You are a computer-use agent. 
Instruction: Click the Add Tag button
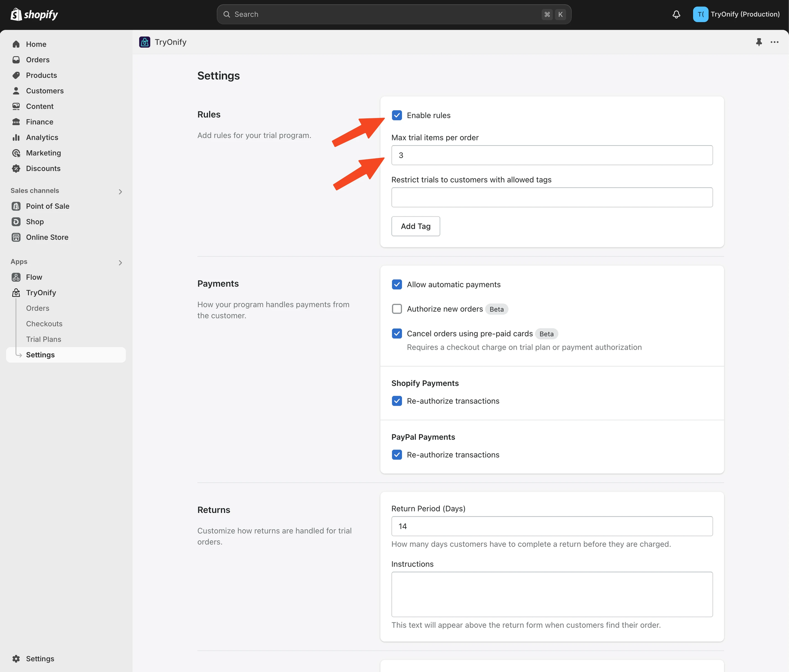pyautogui.click(x=415, y=226)
